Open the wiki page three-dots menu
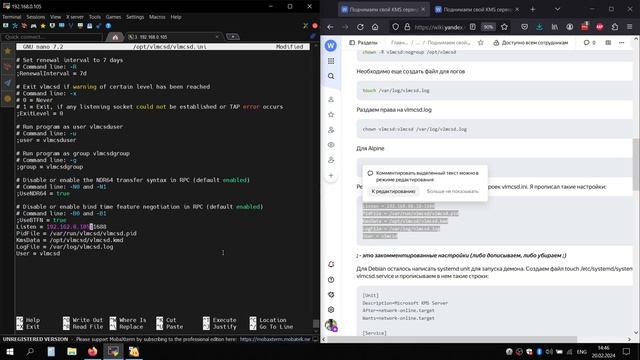The width and height of the screenshot is (640, 360). point(621,42)
